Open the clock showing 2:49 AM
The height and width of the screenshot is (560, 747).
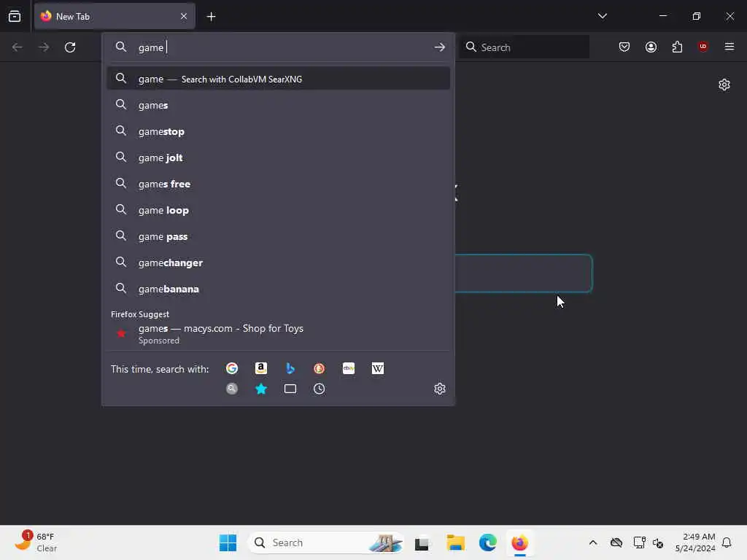click(x=695, y=542)
